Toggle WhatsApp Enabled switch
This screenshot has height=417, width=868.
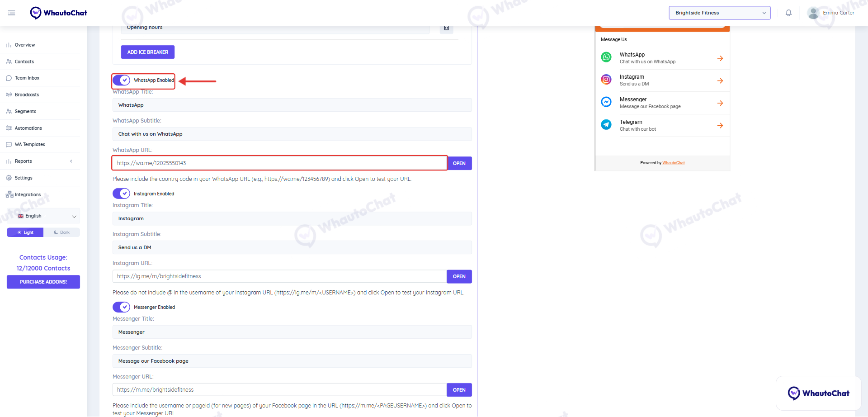click(121, 80)
